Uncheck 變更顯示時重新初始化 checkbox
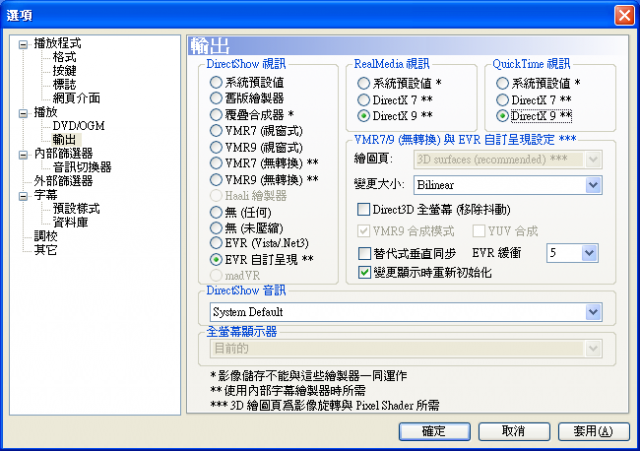This screenshot has width=640, height=451. pos(364,272)
